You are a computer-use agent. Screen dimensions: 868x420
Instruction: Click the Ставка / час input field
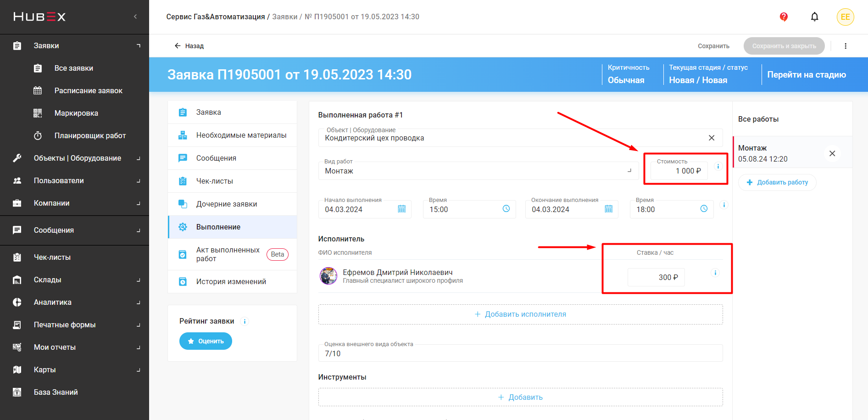coord(656,277)
